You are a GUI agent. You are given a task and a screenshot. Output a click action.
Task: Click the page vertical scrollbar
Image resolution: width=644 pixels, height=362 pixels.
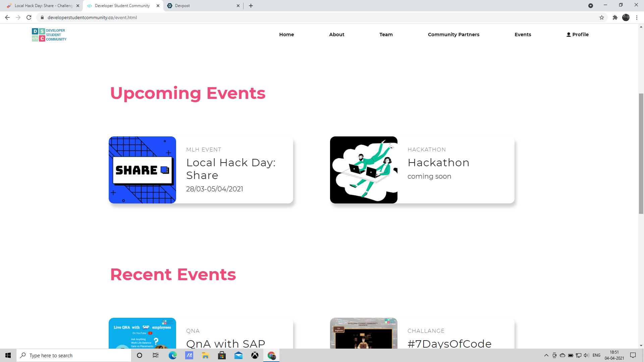pos(641,153)
